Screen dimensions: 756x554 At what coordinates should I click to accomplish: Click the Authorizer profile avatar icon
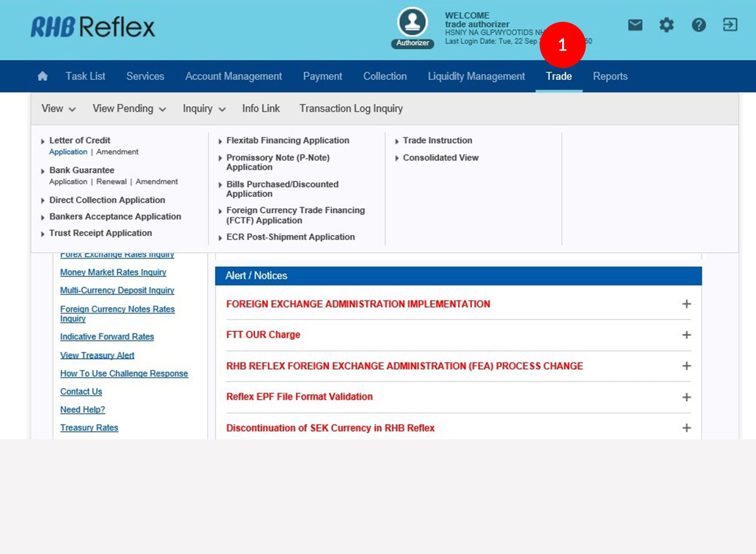pos(412,23)
